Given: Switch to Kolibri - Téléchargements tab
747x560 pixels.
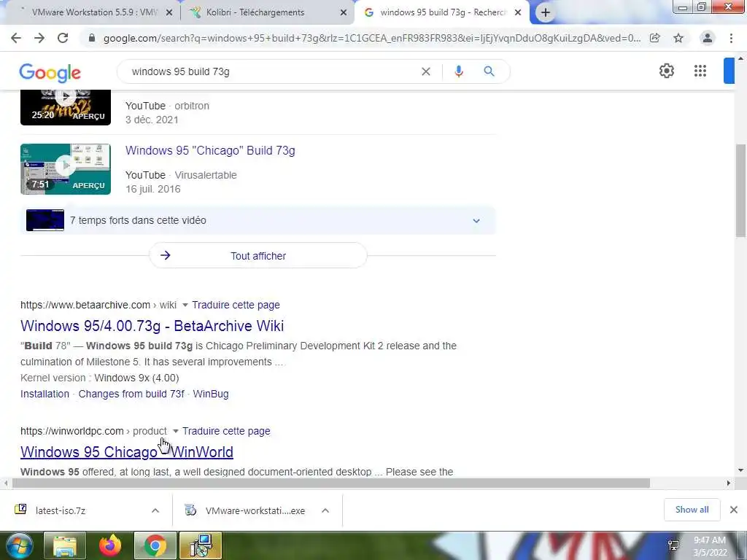Looking at the screenshot, I should click(x=267, y=12).
